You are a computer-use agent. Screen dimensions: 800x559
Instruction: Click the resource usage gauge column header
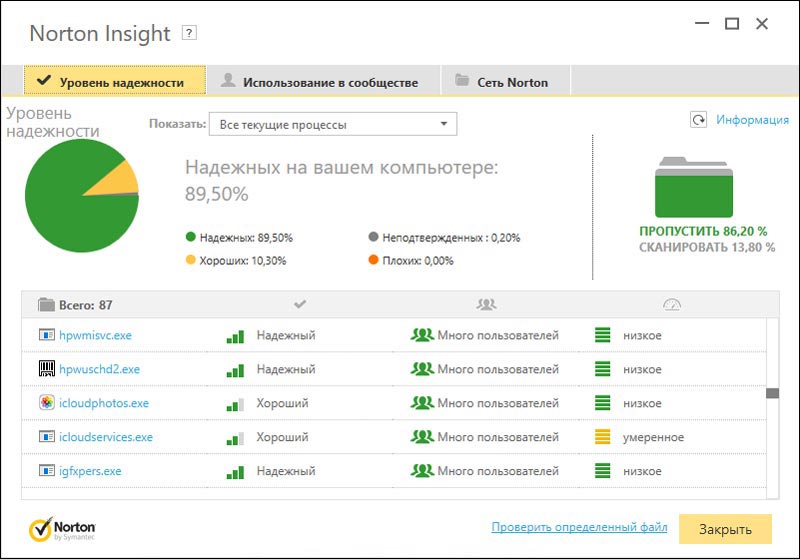click(671, 304)
